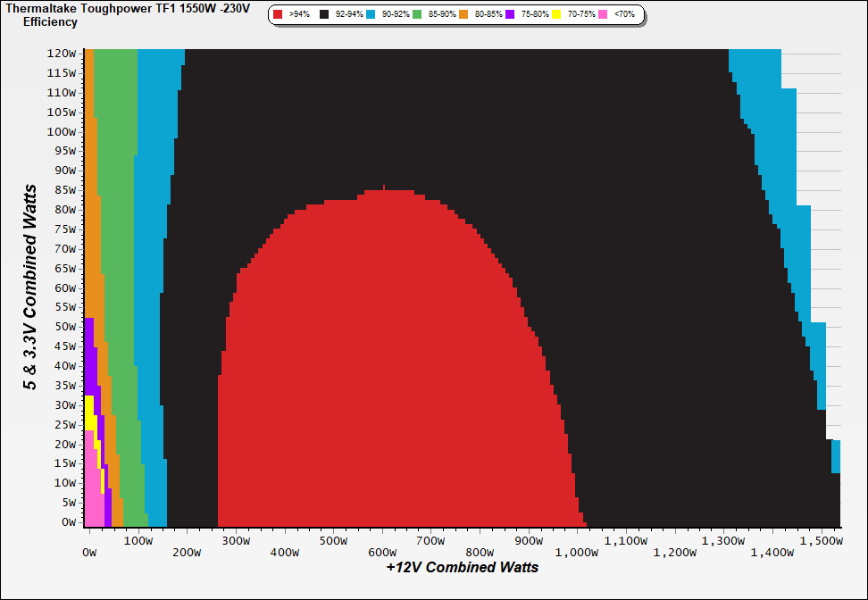
Task: Click the black 92-94% legend swatch
Action: coord(324,15)
